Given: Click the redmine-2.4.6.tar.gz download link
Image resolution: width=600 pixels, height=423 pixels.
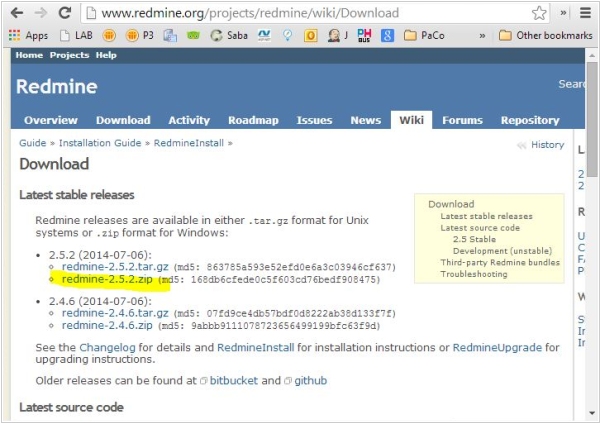Looking at the screenshot, I should (115, 312).
